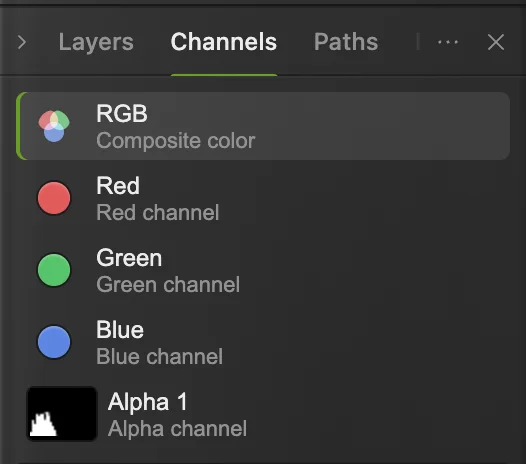This screenshot has height=464, width=526.
Task: Click the green circle channel icon
Action: click(x=54, y=270)
